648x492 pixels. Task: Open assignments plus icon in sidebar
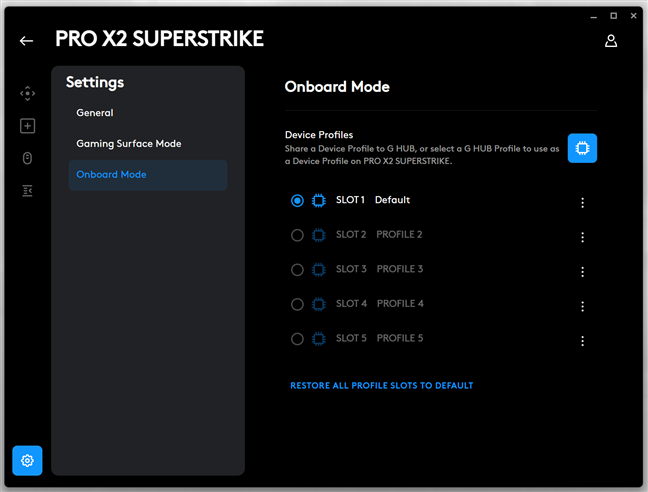(27, 126)
